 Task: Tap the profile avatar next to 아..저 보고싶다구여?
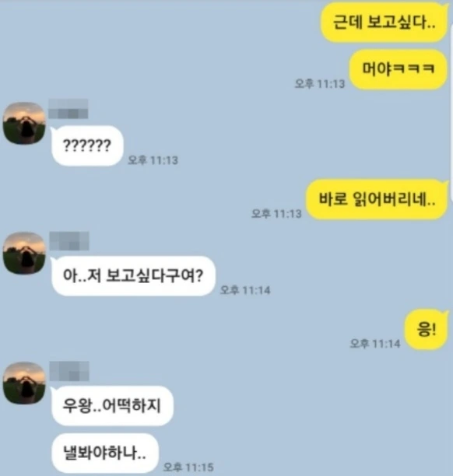24,254
